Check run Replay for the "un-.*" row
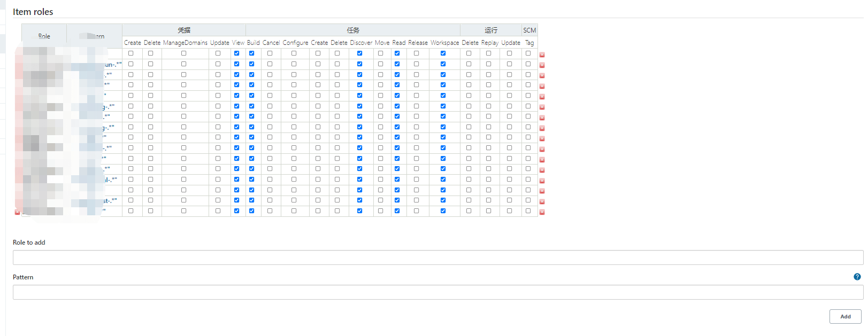 (488, 64)
